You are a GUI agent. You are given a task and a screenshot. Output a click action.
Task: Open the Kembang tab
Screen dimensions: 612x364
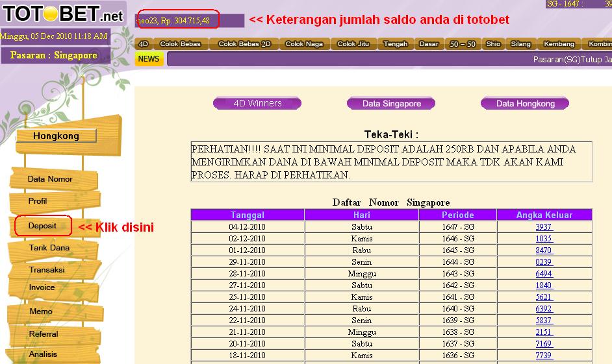pos(559,43)
